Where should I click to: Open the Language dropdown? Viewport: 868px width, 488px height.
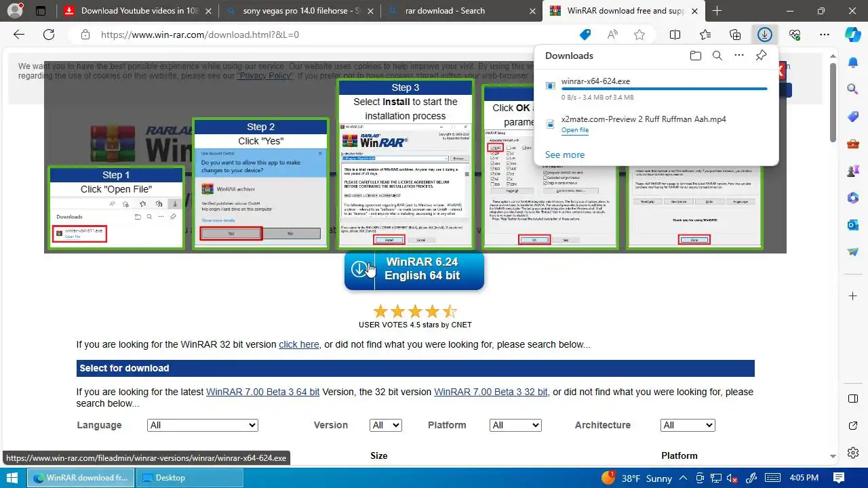[x=203, y=425]
